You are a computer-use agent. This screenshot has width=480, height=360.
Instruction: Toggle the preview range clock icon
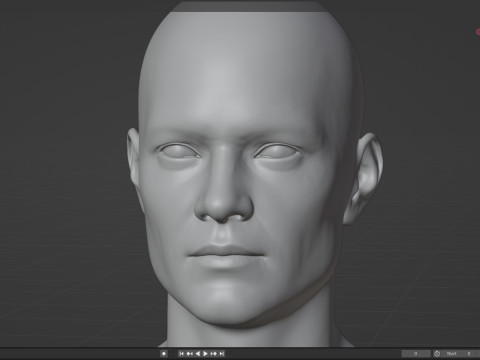point(437,354)
